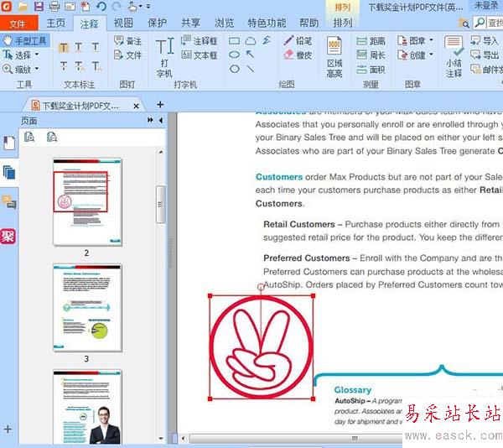The width and height of the screenshot is (503, 448).
Task: Click the undo arrow icon
Action: pos(101,6)
